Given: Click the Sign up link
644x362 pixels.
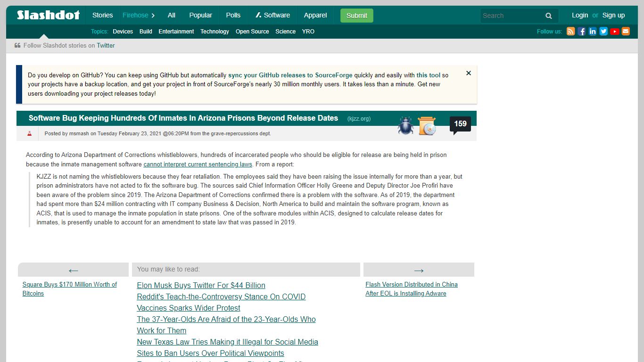Looking at the screenshot, I should [614, 15].
